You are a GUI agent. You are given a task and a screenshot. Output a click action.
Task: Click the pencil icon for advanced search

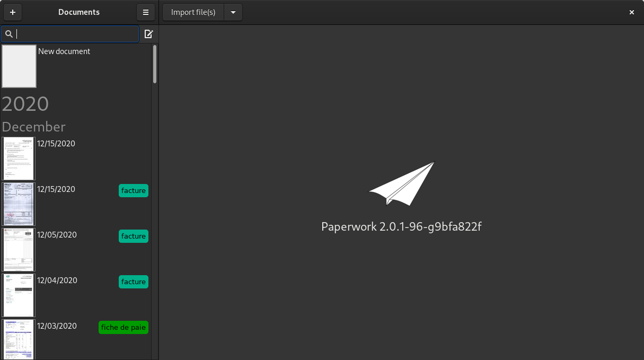pyautogui.click(x=149, y=34)
